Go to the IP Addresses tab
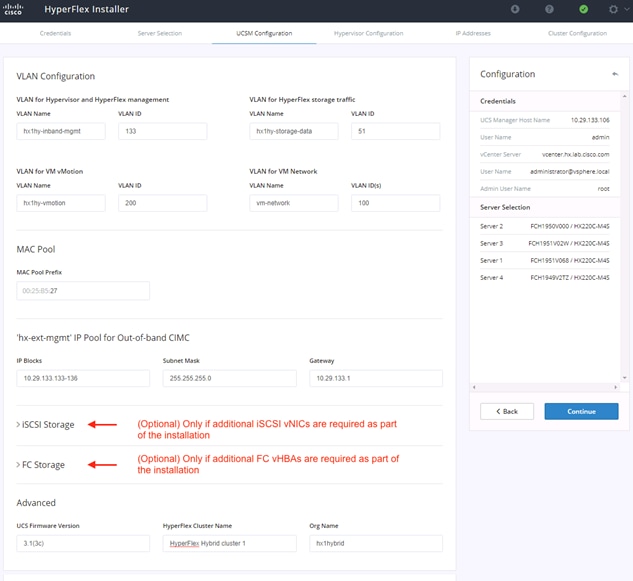The height and width of the screenshot is (581, 633). (473, 33)
